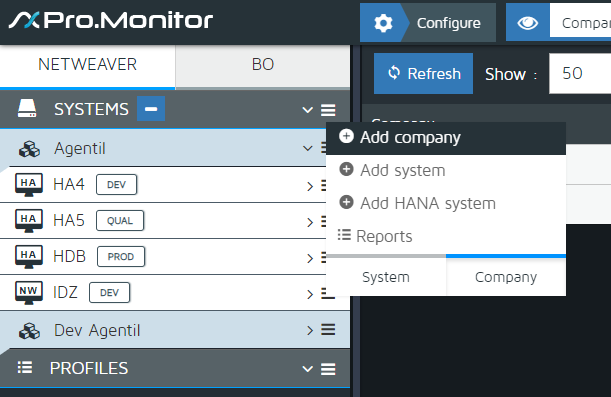Image resolution: width=611 pixels, height=397 pixels.
Task: Click the IDZ NW monitor icon
Action: pos(28,293)
